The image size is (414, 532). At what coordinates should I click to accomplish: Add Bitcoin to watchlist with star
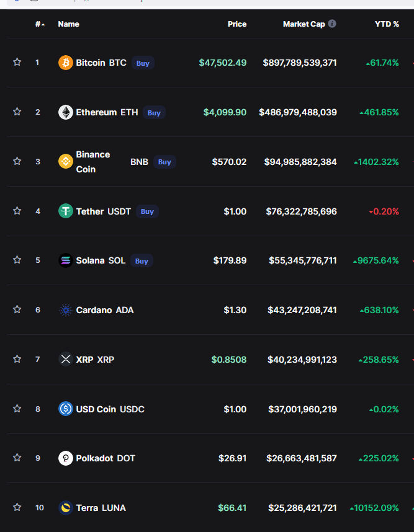click(x=17, y=62)
